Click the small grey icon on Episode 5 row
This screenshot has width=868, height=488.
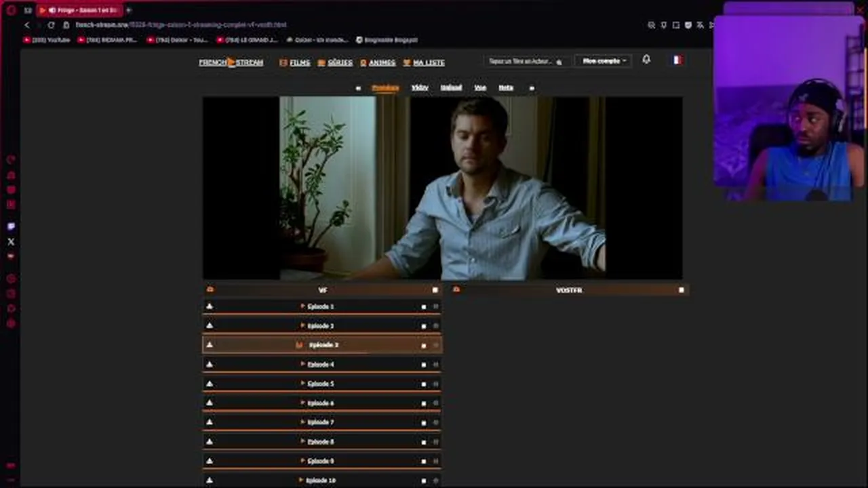(436, 384)
